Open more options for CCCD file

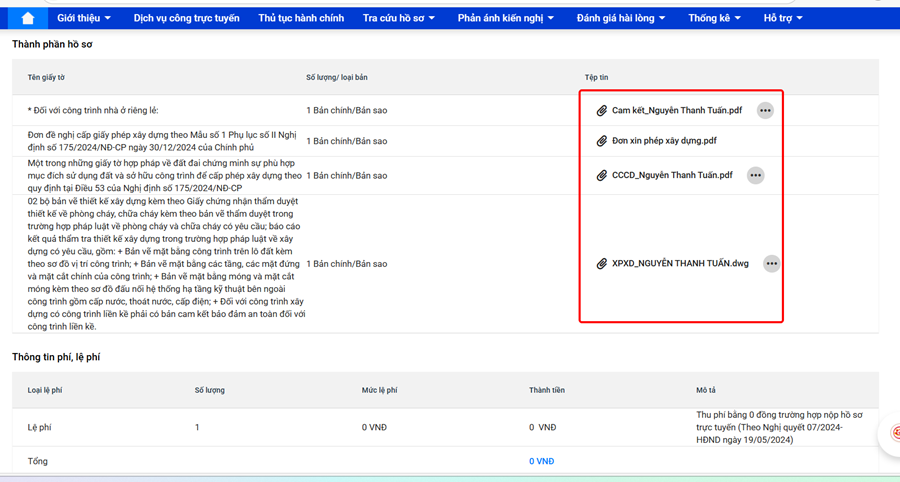[755, 175]
